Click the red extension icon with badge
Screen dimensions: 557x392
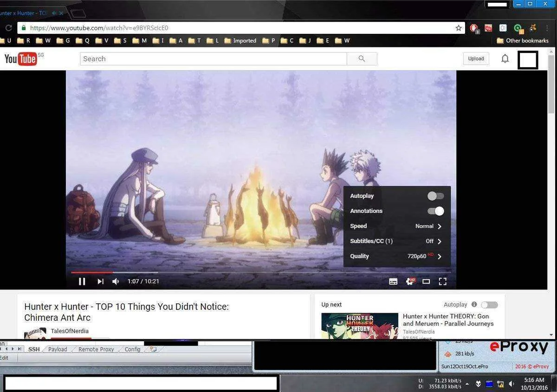pyautogui.click(x=474, y=28)
